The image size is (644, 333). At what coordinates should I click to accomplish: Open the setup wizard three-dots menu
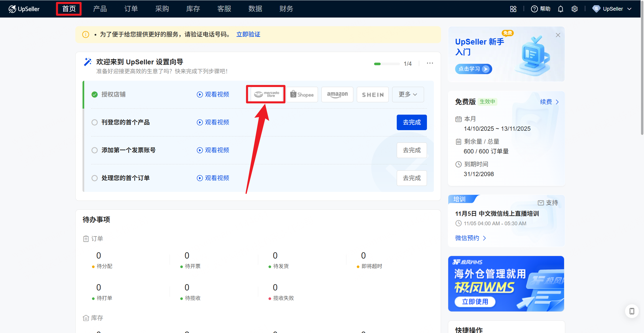click(x=430, y=63)
